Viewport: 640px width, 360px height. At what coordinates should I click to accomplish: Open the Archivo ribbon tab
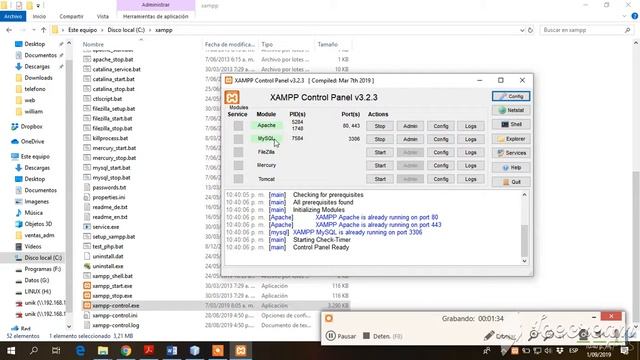point(13,16)
